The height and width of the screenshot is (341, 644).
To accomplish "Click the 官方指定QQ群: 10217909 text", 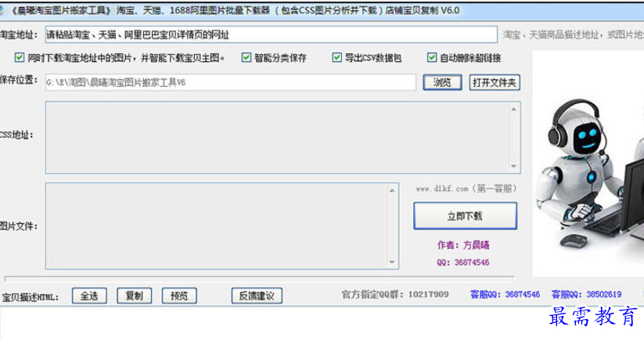I will (395, 294).
